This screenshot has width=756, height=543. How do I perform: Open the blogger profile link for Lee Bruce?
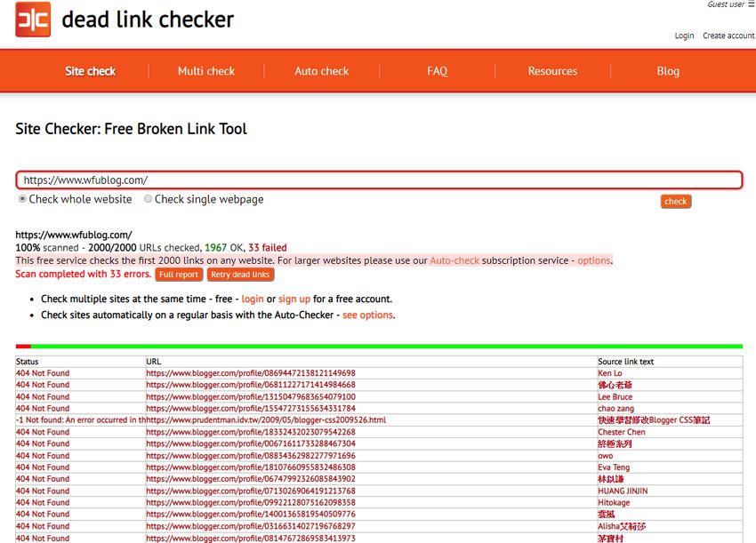point(251,396)
